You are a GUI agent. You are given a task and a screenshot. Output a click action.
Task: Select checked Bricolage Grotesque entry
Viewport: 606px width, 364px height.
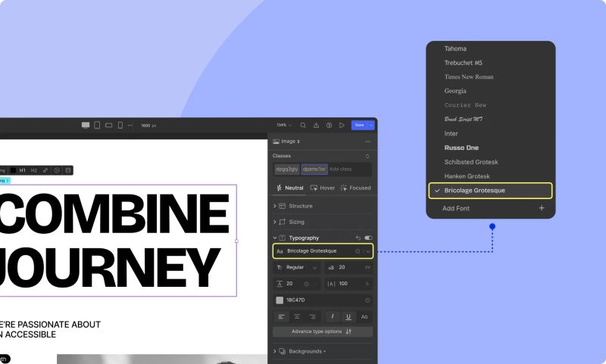pyautogui.click(x=491, y=191)
